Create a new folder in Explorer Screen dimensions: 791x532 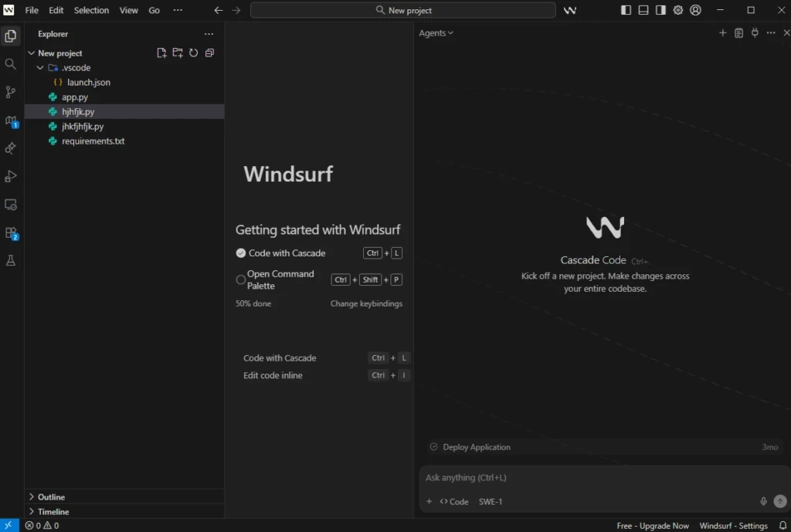[178, 53]
